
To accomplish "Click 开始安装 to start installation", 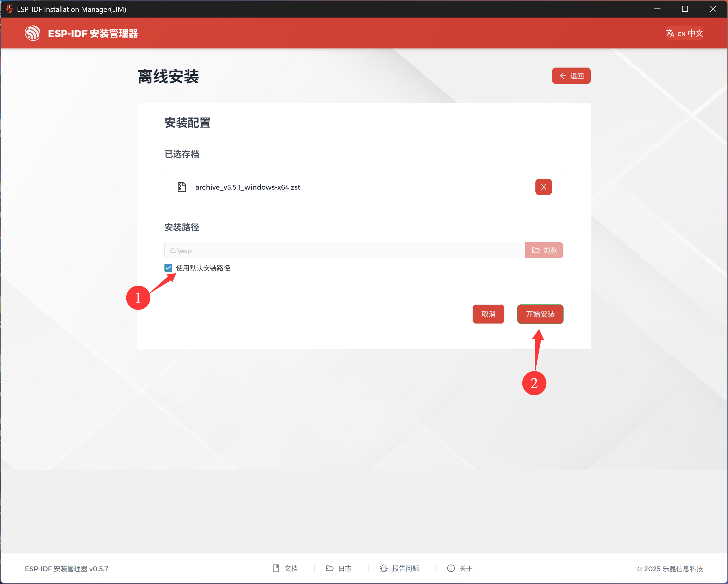I will 540,314.
